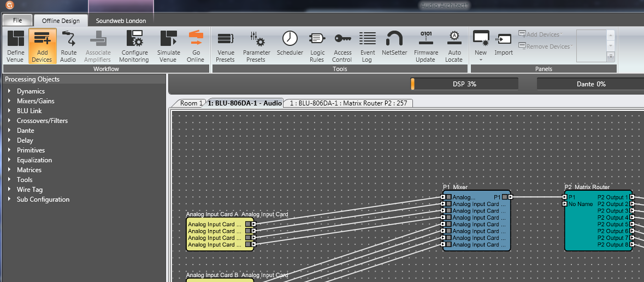The width and height of the screenshot is (644, 282).
Task: Click the DSP 3% usage meter
Action: coord(464,84)
